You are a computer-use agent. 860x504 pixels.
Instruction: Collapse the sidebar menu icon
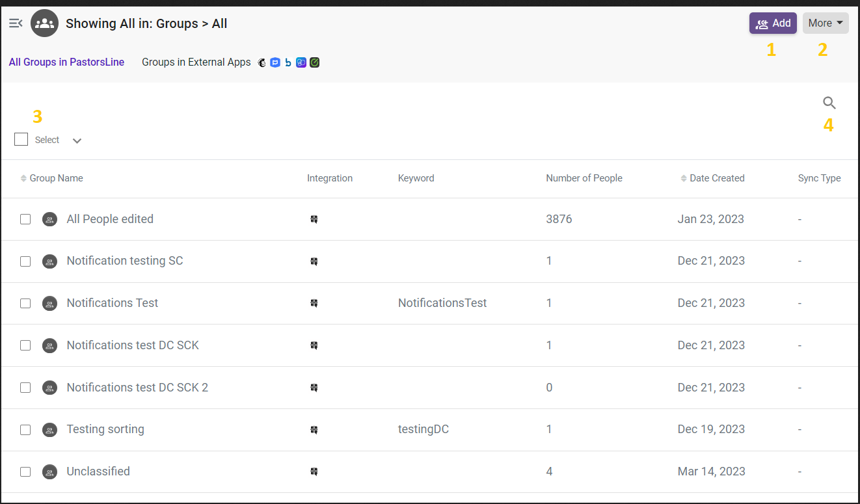(16, 23)
